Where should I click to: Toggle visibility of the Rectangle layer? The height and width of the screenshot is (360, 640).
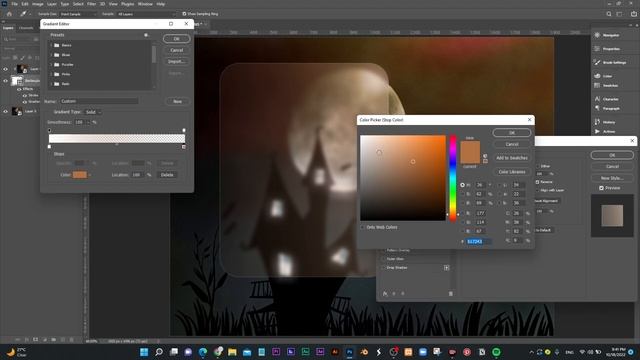(5, 80)
